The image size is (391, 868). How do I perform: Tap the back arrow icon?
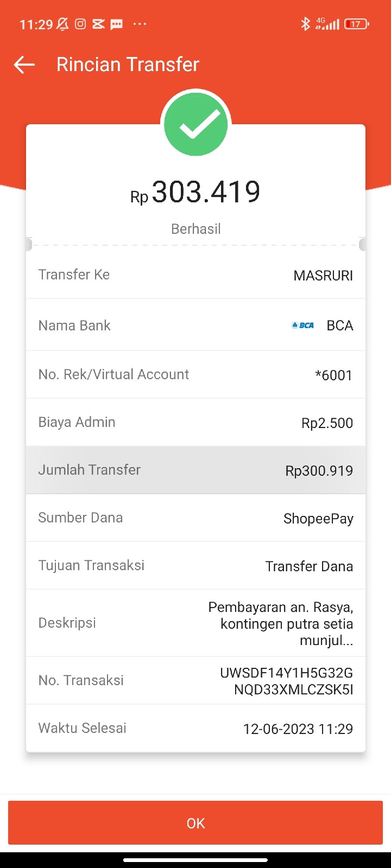click(x=24, y=65)
